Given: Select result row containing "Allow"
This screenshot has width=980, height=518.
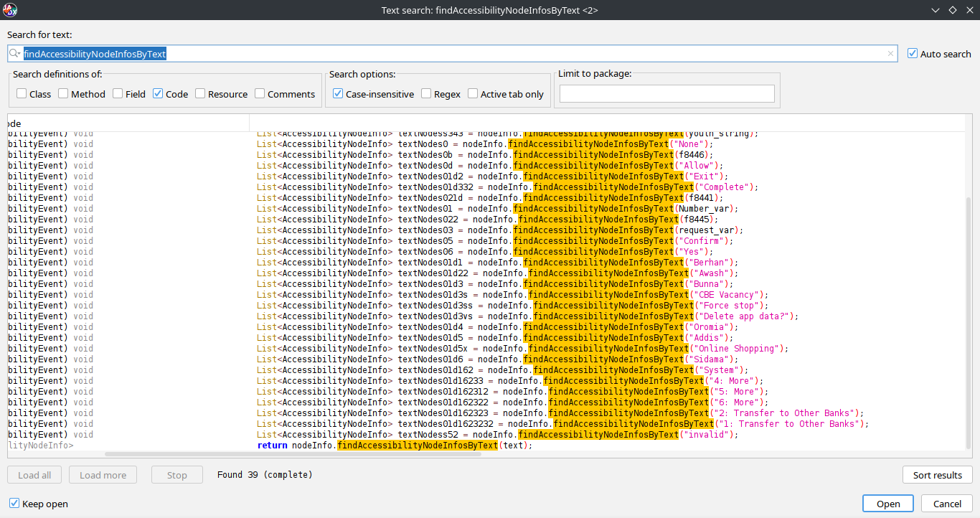Looking at the screenshot, I should point(486,165).
